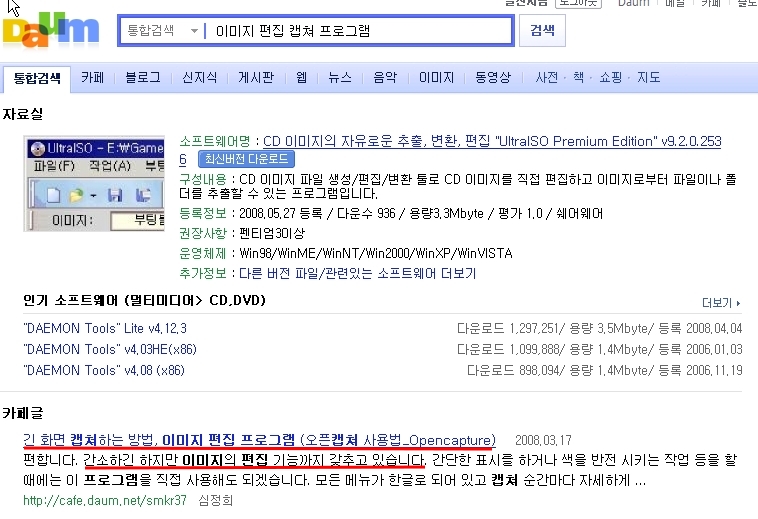Open 다른 버전 파일/관련있는 소프트웨어 더보기 link
This screenshot has width=758, height=519.
point(357,274)
